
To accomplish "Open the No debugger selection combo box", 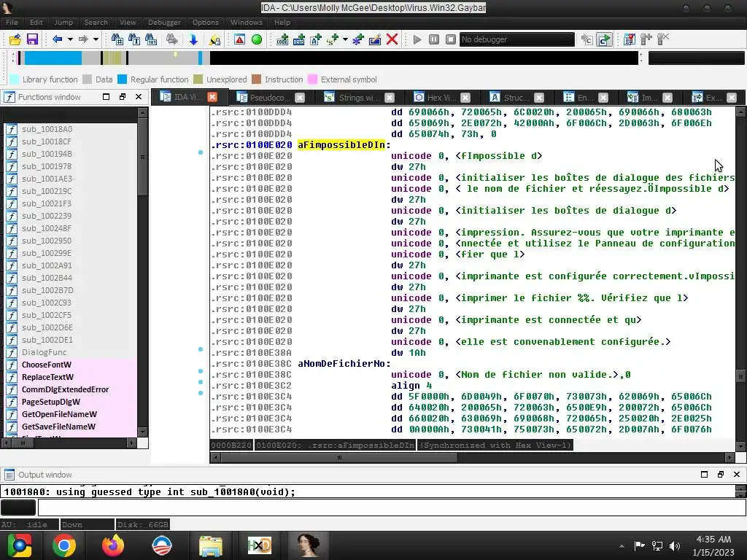I will click(x=517, y=39).
